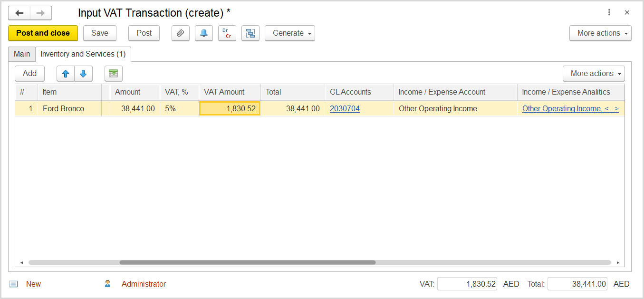Move row down with blue arrow
Screen dimensions: 644x299
coord(83,74)
